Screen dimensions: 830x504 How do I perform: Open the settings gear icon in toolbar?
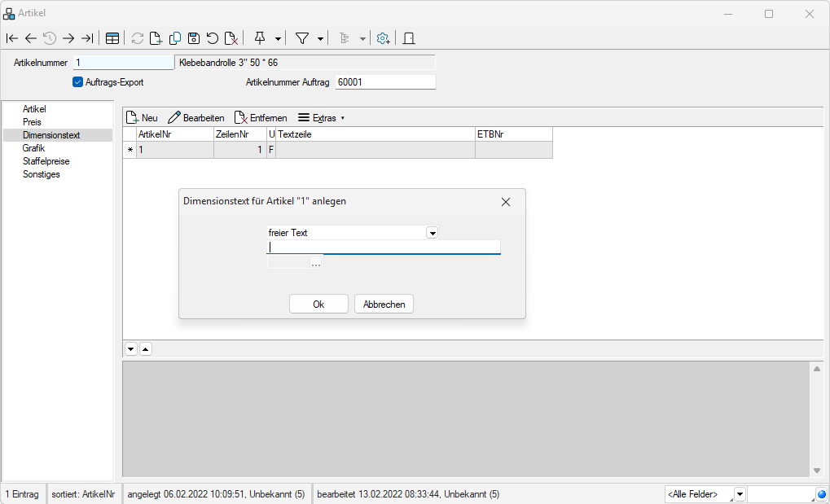383,38
